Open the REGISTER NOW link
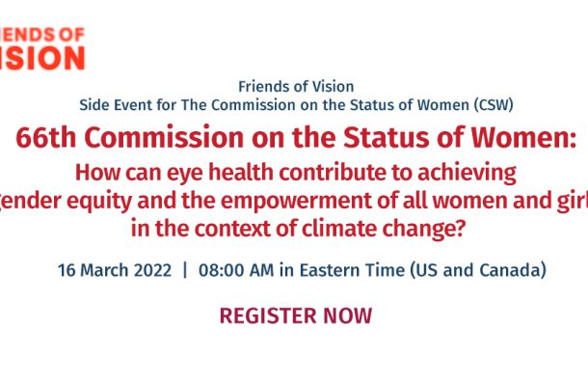 [296, 316]
